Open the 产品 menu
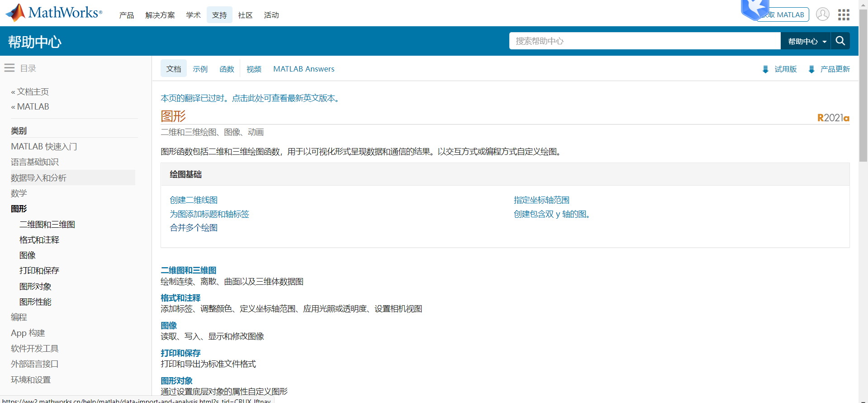 tap(127, 15)
